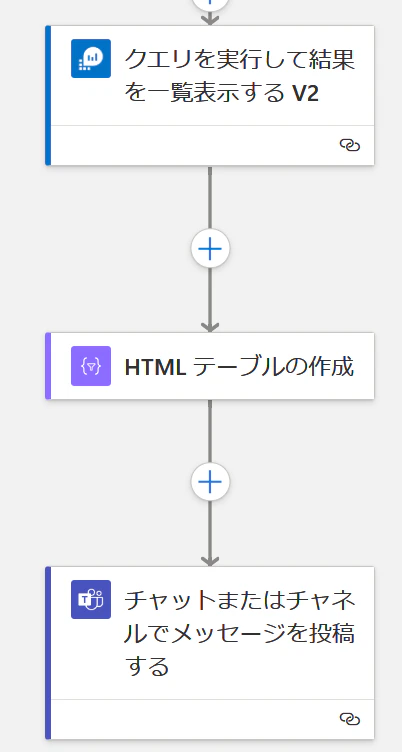The height and width of the screenshot is (752, 402).
Task: Click the indigo accent bar of Teams card
Action: click(x=48, y=653)
